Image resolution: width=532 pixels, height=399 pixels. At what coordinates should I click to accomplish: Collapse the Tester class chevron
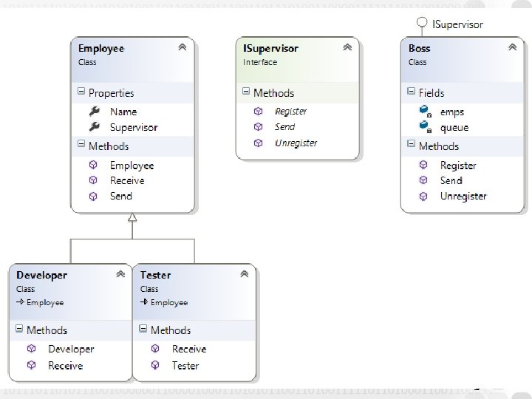point(244,274)
